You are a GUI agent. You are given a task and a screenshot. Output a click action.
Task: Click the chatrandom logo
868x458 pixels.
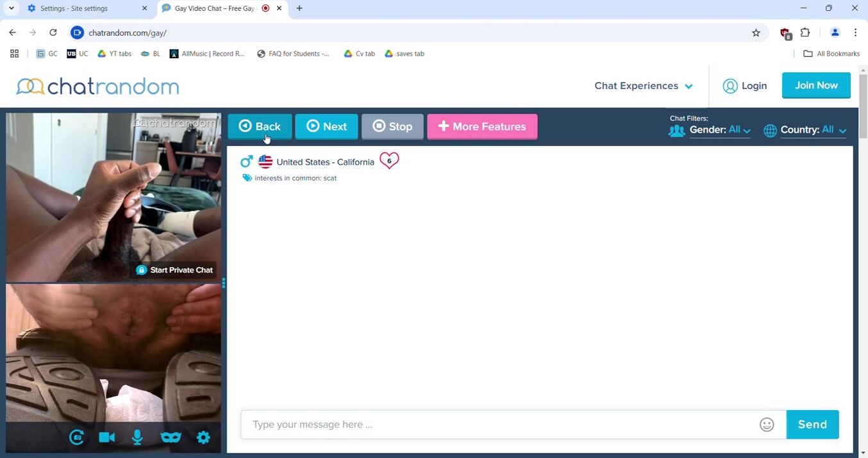[97, 86]
